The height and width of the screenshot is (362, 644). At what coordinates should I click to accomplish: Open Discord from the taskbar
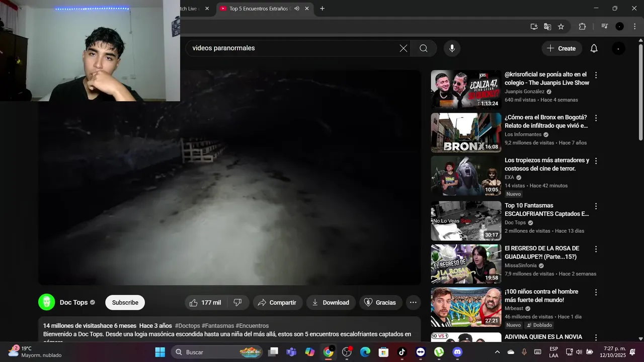(457, 352)
